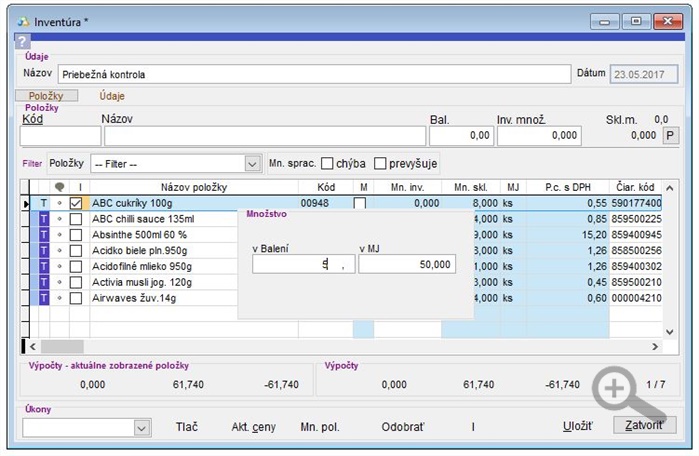Click the Inventúra window title icon
The width and height of the screenshot is (699, 456).
pyautogui.click(x=24, y=22)
